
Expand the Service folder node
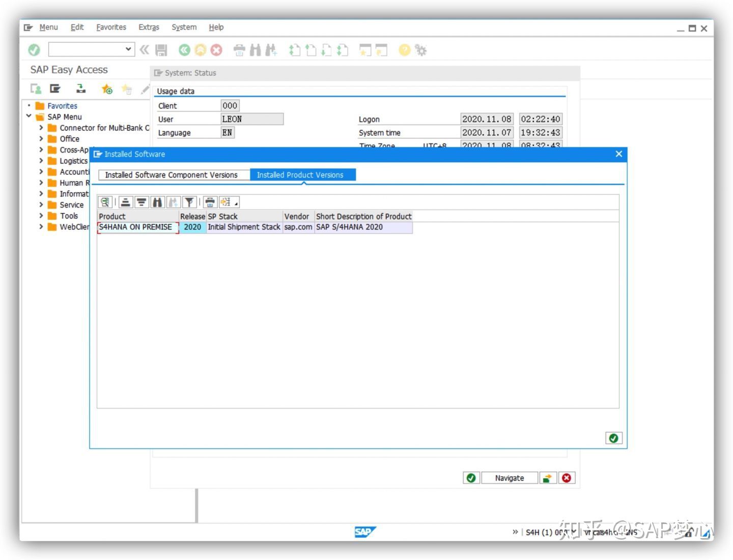pos(41,204)
